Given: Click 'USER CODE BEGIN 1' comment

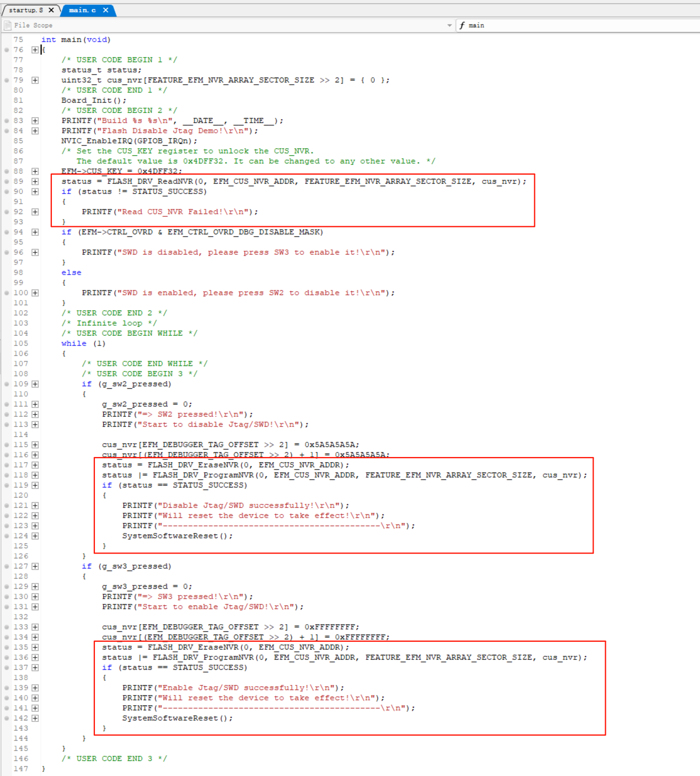Looking at the screenshot, I should coord(119,60).
